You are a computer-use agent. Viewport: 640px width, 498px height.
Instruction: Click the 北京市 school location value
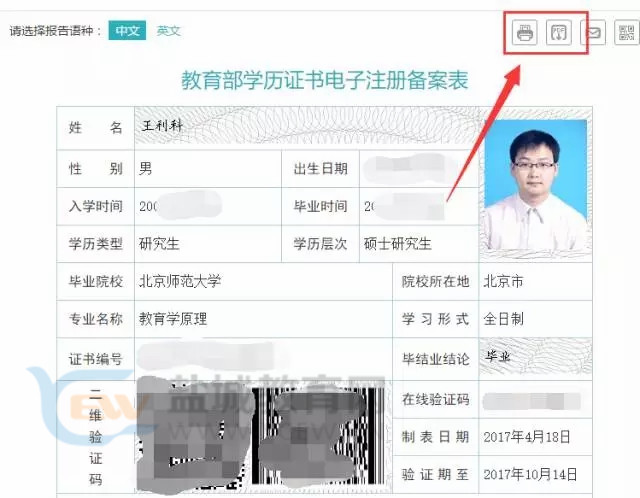(503, 281)
